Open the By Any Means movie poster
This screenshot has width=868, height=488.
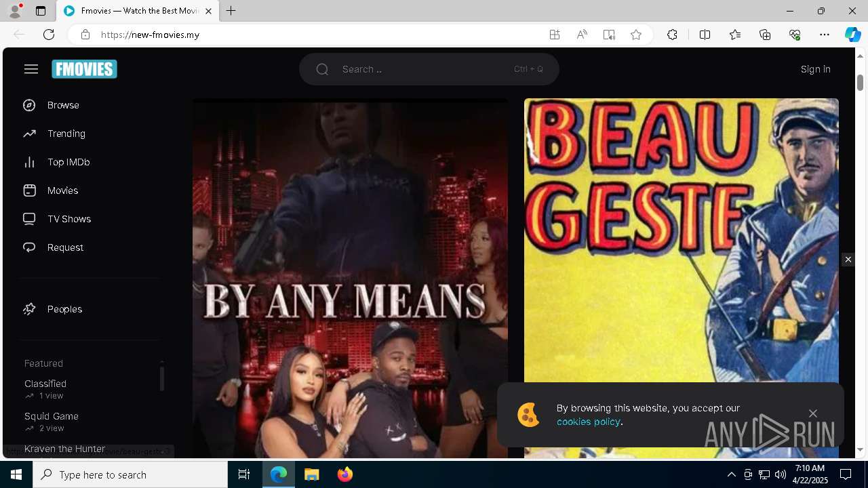pyautogui.click(x=350, y=278)
